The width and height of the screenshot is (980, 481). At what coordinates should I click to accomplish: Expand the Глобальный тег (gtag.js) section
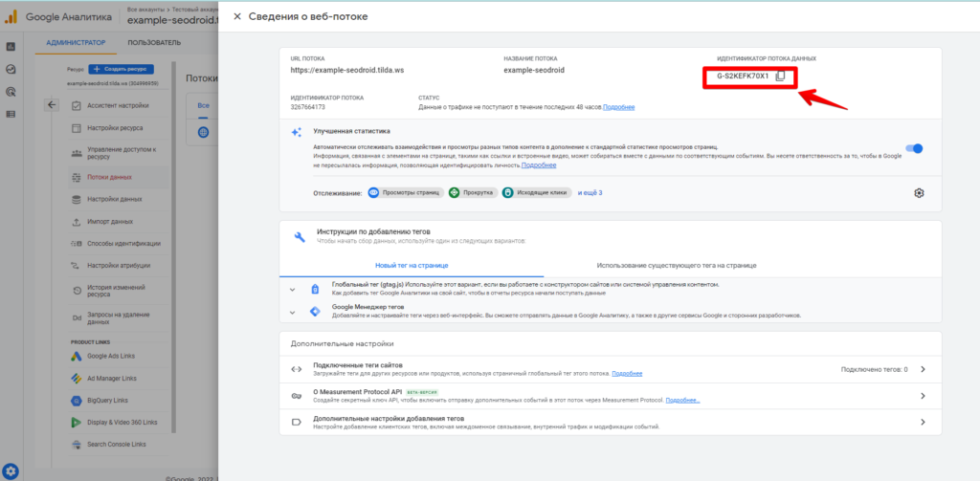coord(292,289)
